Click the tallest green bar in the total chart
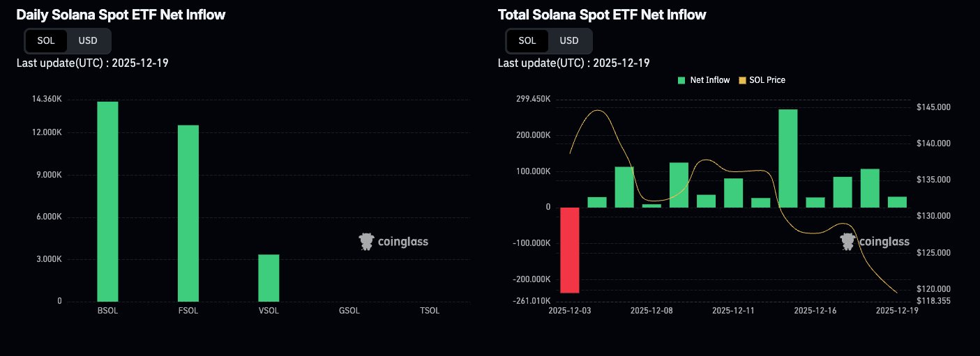This screenshot has width=980, height=356. [788, 158]
